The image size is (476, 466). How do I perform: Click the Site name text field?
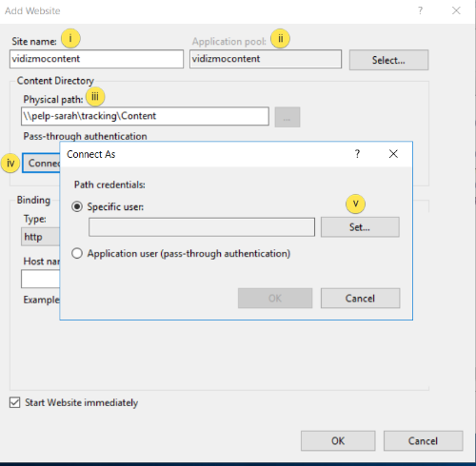pyautogui.click(x=96, y=59)
